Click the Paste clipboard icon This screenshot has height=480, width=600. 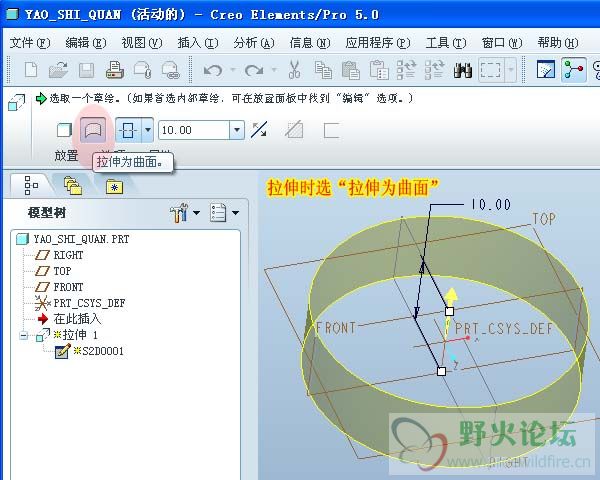[351, 70]
